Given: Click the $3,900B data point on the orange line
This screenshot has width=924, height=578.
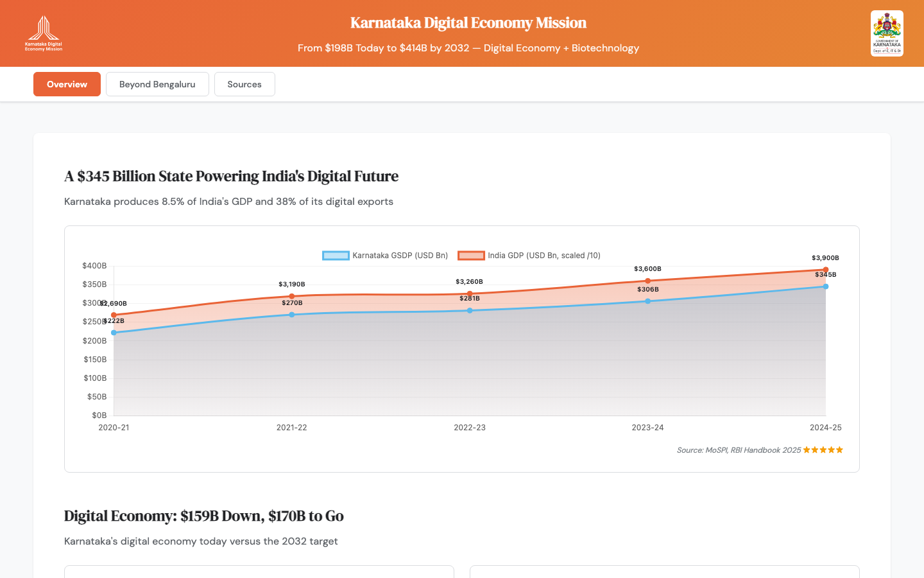Looking at the screenshot, I should (826, 268).
